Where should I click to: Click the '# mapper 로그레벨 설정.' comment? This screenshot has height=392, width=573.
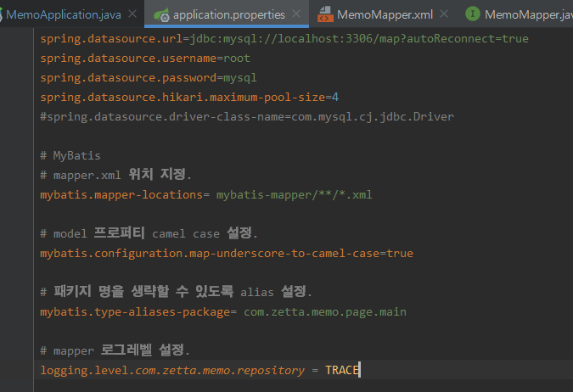115,350
